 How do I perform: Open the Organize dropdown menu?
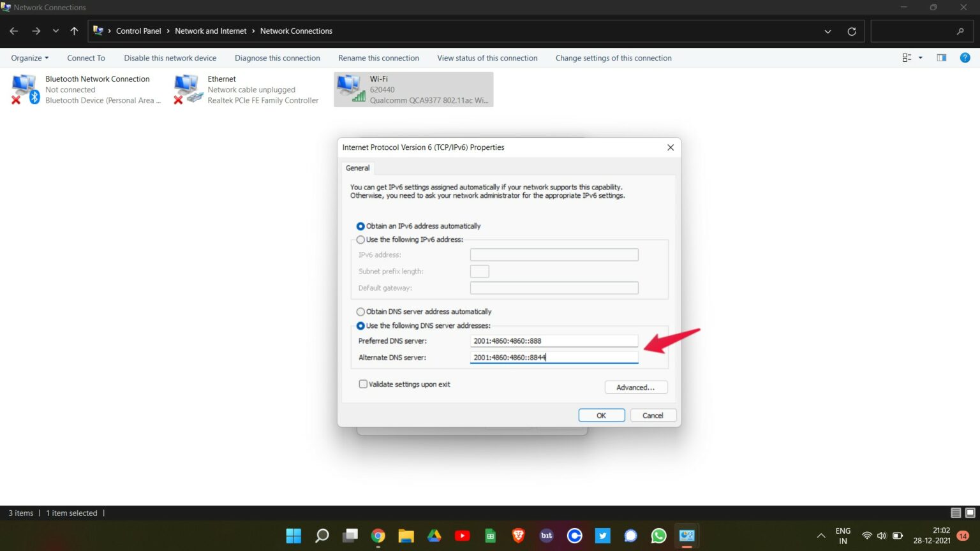pyautogui.click(x=29, y=57)
